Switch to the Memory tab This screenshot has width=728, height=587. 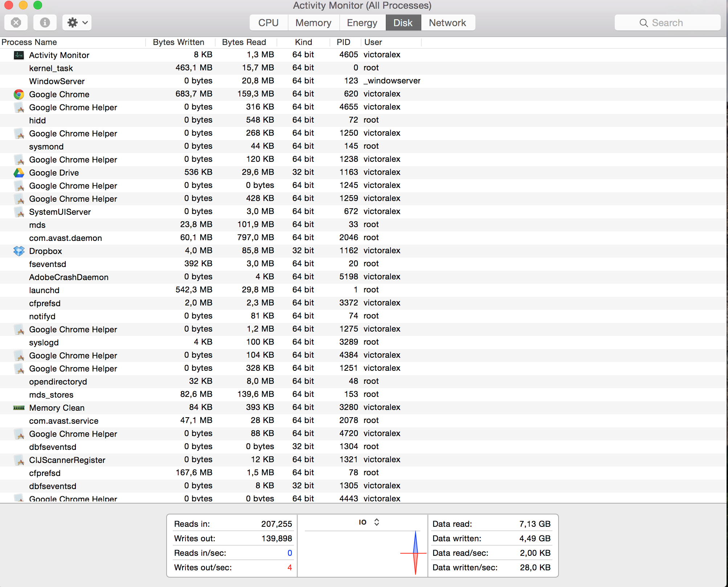[314, 23]
